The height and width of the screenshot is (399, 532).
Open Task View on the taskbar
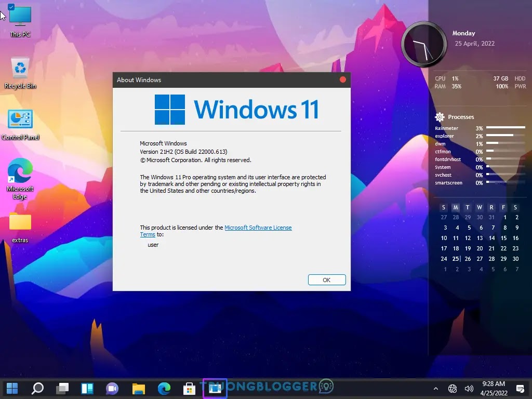tap(62, 388)
